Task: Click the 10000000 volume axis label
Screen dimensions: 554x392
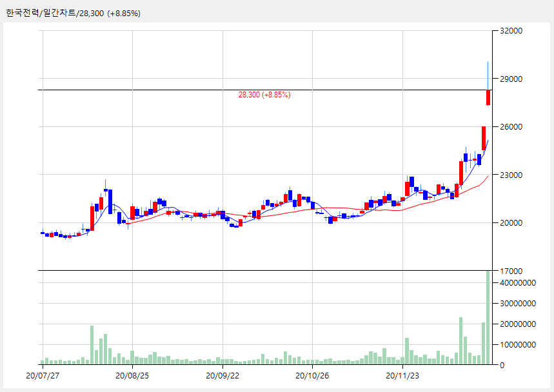Action: [x=518, y=344]
